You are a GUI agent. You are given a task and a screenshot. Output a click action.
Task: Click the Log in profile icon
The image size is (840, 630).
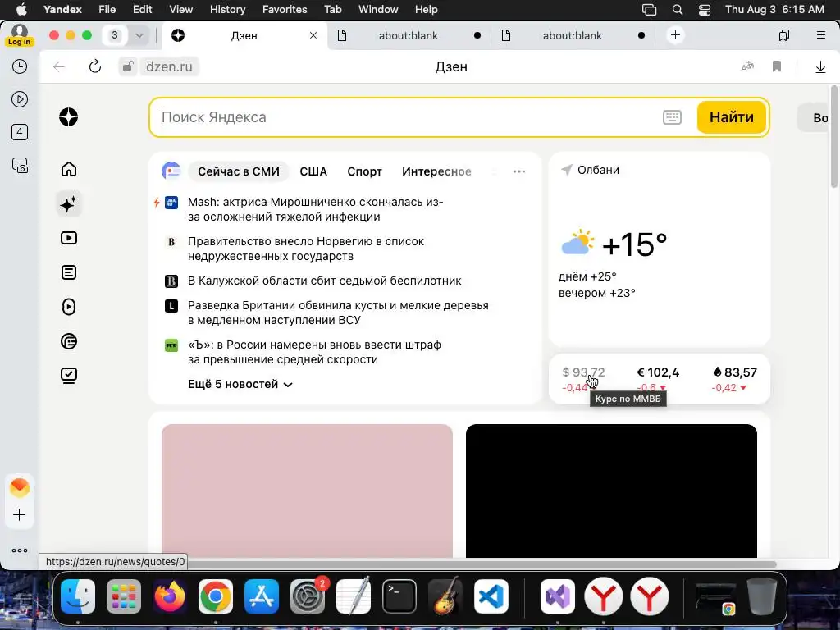pos(20,35)
